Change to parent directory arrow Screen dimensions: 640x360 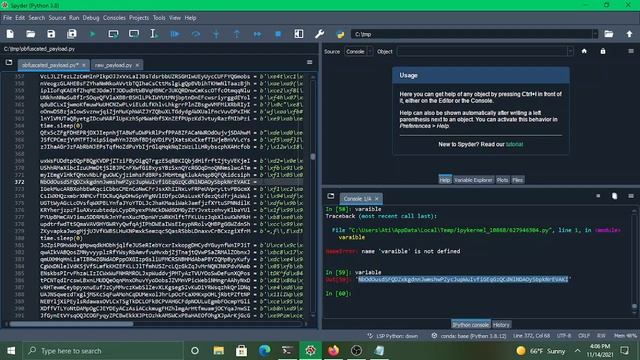(x=629, y=34)
